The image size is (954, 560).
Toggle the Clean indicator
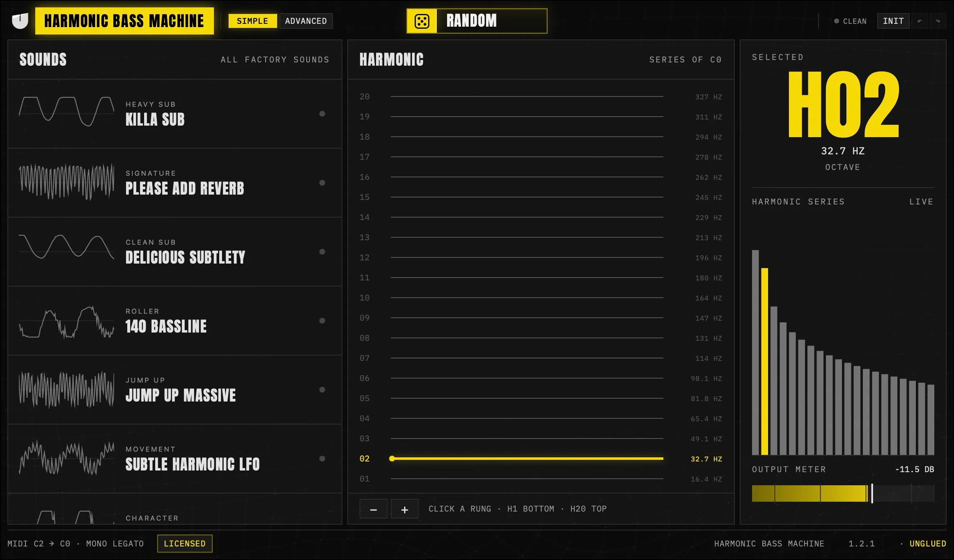tap(850, 21)
